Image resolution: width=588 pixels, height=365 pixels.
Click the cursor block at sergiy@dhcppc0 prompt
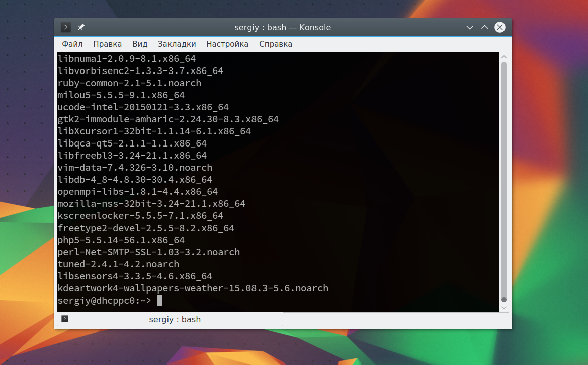click(160, 301)
